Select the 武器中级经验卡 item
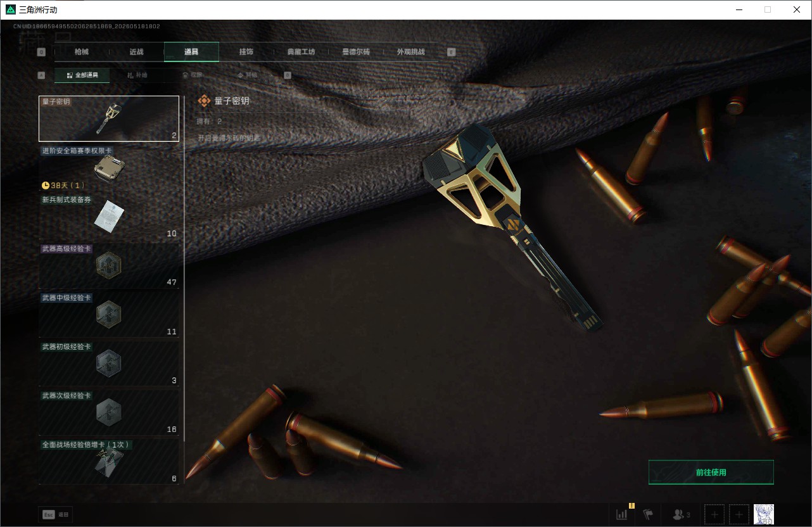This screenshot has height=527, width=812. pyautogui.click(x=109, y=315)
